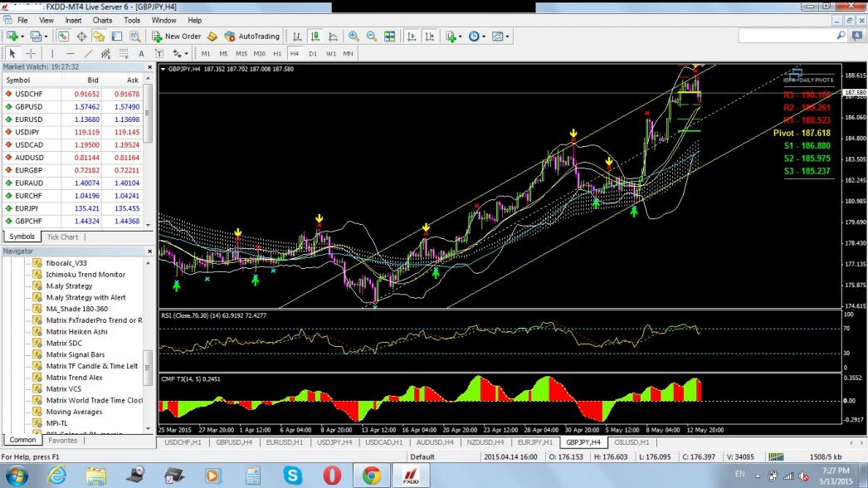Open the chart template dropdown arrow
The image size is (868, 488).
pos(508,37)
